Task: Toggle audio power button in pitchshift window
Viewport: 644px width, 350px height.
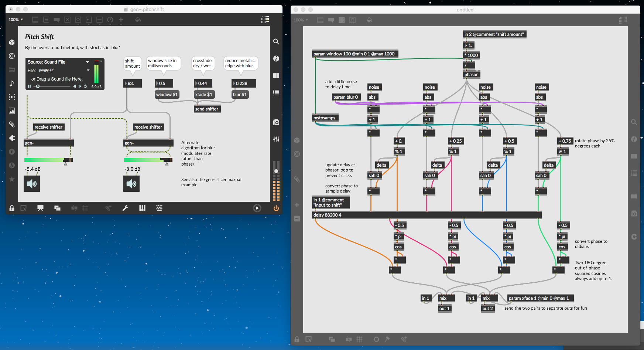Action: tap(276, 208)
